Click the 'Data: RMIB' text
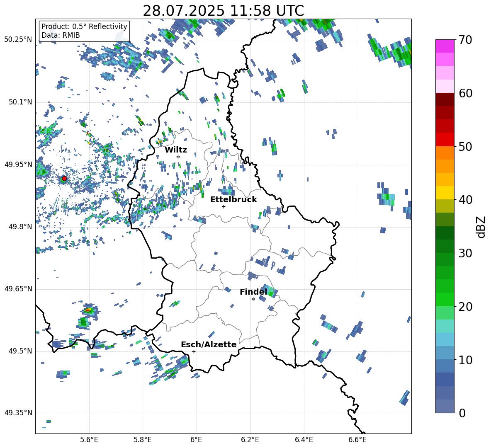This screenshot has height=448, width=491. coord(61,35)
